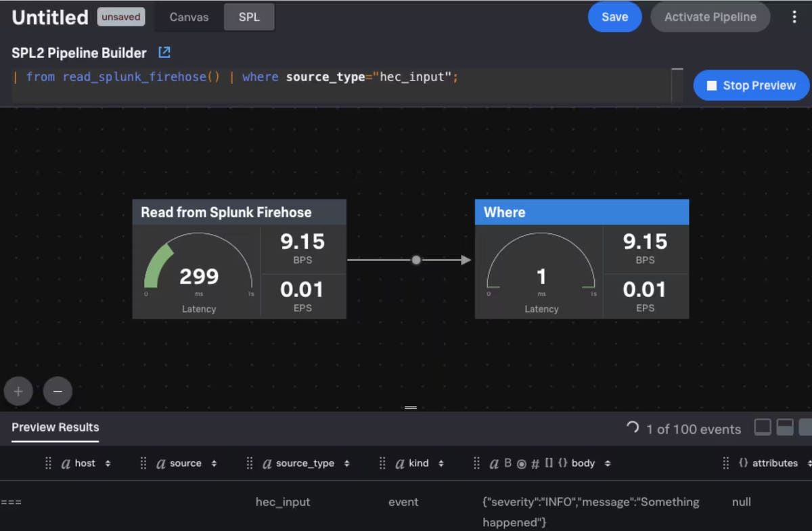Image resolution: width=812 pixels, height=531 pixels.
Task: Grab the source_type column drag handle
Action: point(250,463)
